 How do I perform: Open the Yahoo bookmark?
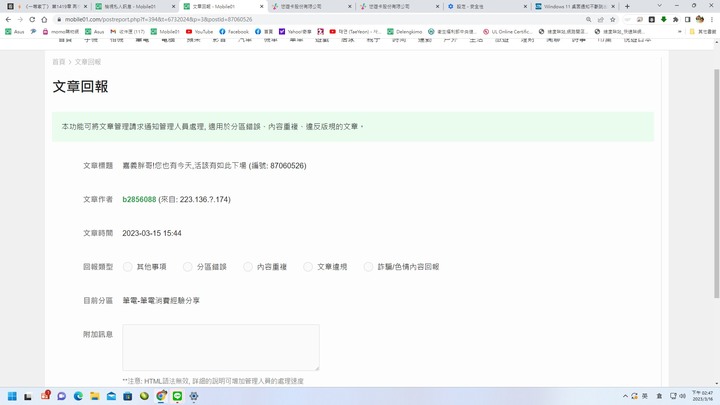(295, 32)
